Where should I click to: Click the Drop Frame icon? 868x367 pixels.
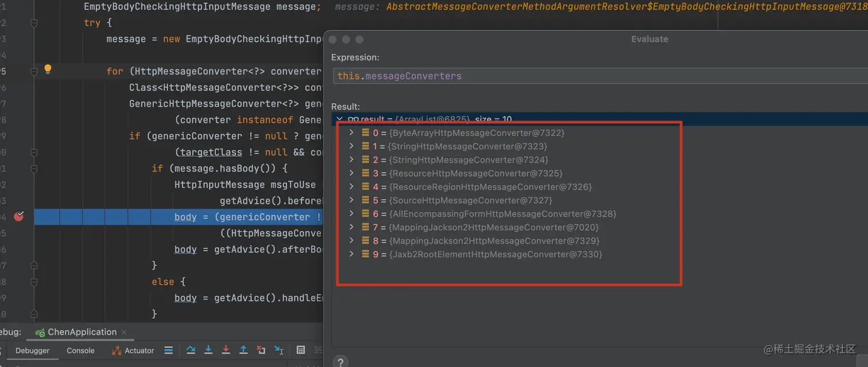click(261, 350)
